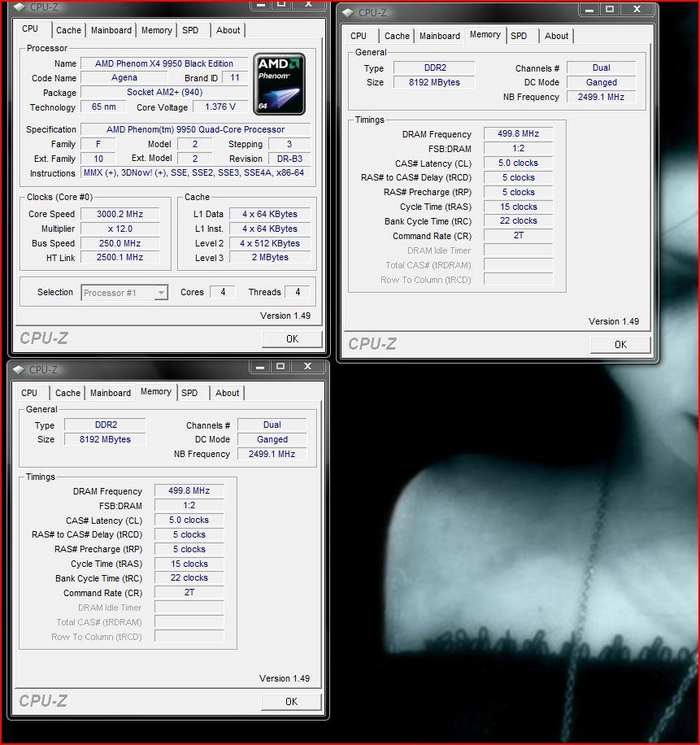Screen dimensions: 700x745
Task: Click the Level 2 value 4 x 512 KBytes
Action: pyautogui.click(x=270, y=243)
